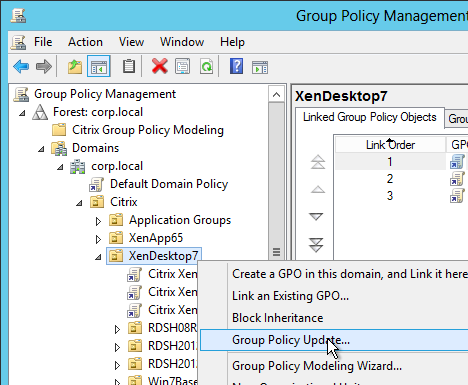
Task: Click the tree pane scroll up arrow
Action: [276, 95]
